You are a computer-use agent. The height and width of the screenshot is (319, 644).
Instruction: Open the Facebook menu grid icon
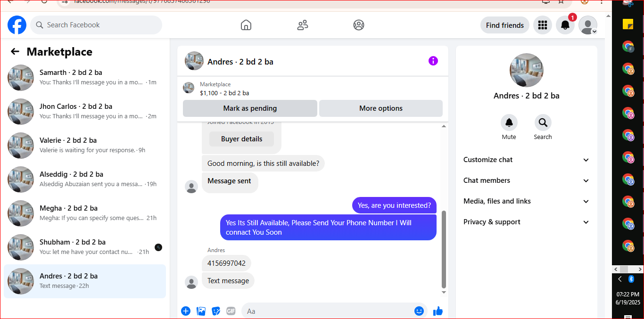pyautogui.click(x=543, y=25)
